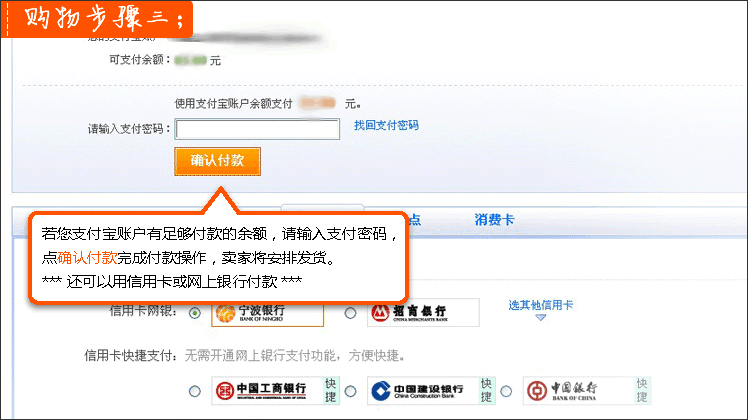Select the 中国建设银行 radio button

350,391
